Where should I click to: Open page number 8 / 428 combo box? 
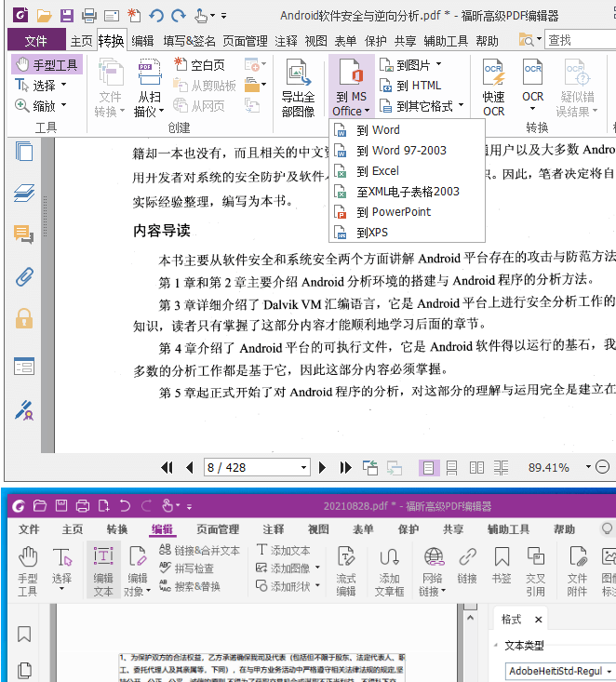(257, 468)
